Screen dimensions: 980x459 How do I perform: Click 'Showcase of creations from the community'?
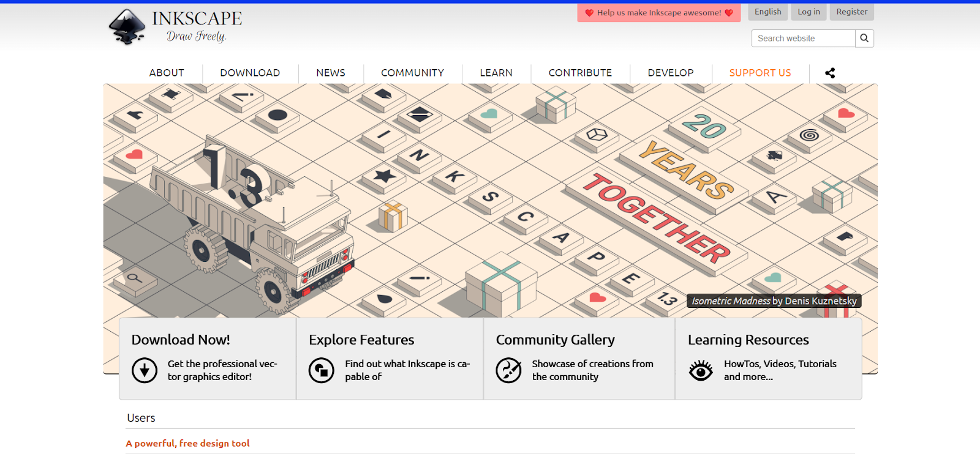click(592, 370)
